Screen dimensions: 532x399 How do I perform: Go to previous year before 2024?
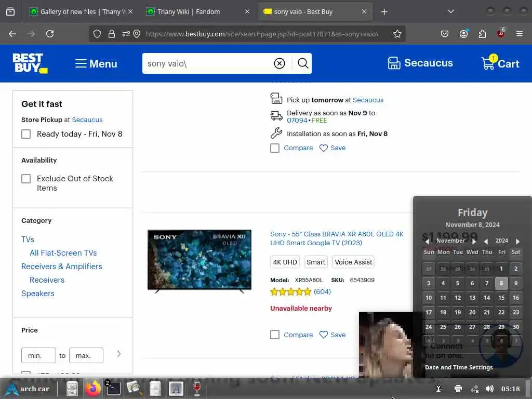pos(486,241)
